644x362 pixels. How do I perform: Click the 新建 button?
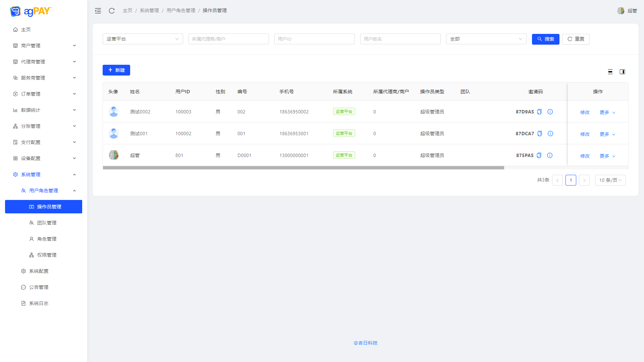[x=116, y=70]
